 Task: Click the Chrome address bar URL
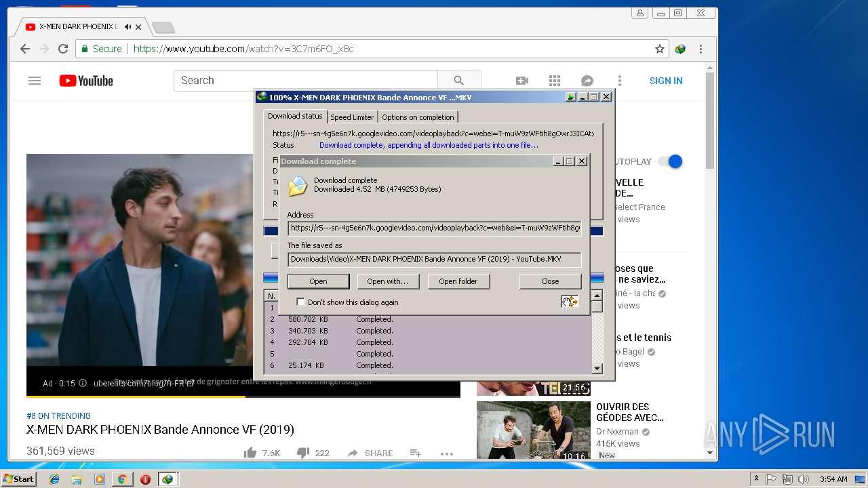pyautogui.click(x=243, y=49)
